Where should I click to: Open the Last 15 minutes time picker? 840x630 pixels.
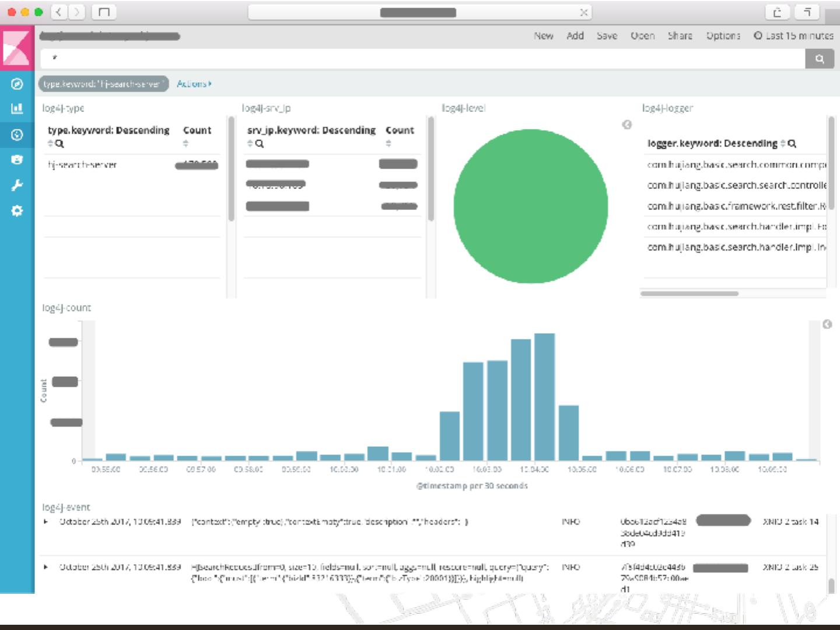[x=793, y=36]
